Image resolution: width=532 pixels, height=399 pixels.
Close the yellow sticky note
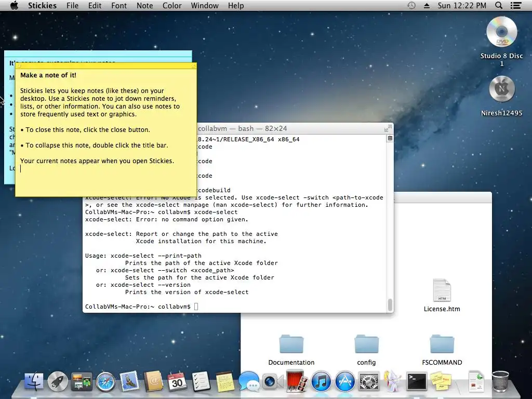coord(19,66)
